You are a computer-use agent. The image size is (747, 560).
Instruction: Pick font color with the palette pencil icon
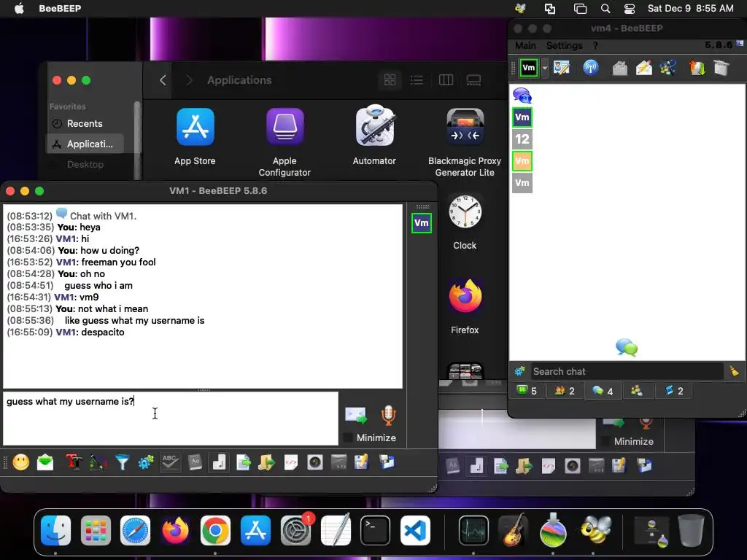click(98, 462)
